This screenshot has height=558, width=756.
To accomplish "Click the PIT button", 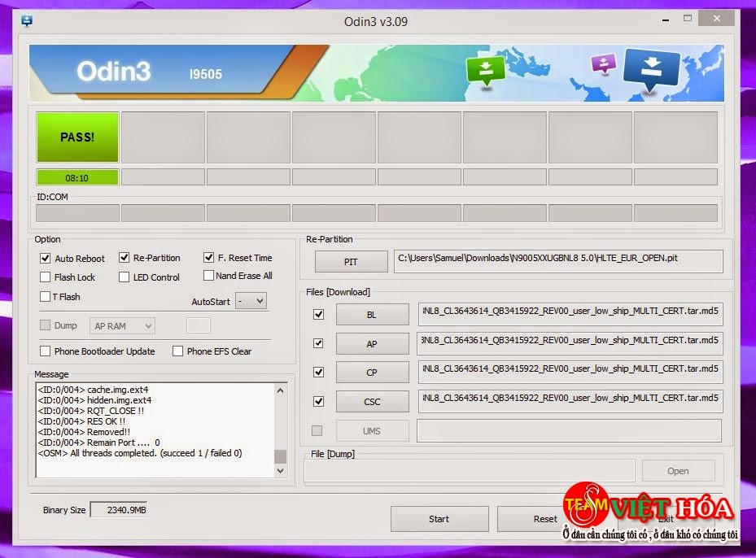I will [x=351, y=262].
